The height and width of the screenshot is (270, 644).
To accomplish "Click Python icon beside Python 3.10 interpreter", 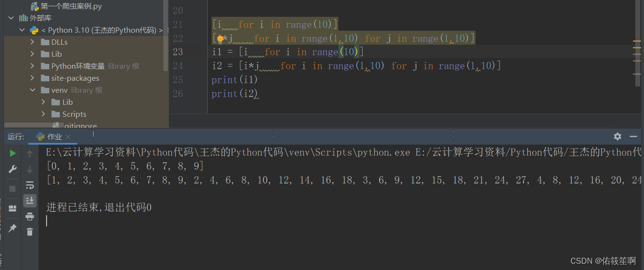I will point(34,30).
